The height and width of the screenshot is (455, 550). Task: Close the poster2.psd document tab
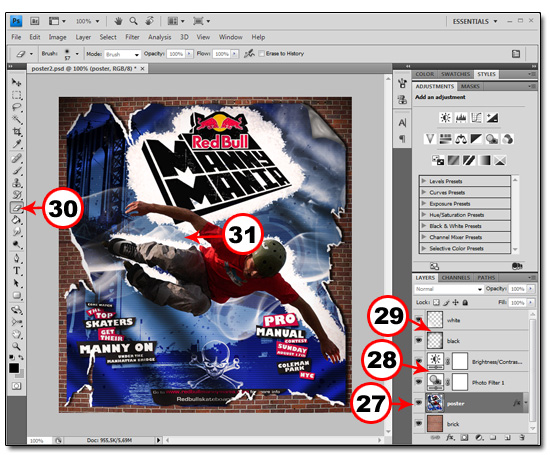pyautogui.click(x=142, y=69)
